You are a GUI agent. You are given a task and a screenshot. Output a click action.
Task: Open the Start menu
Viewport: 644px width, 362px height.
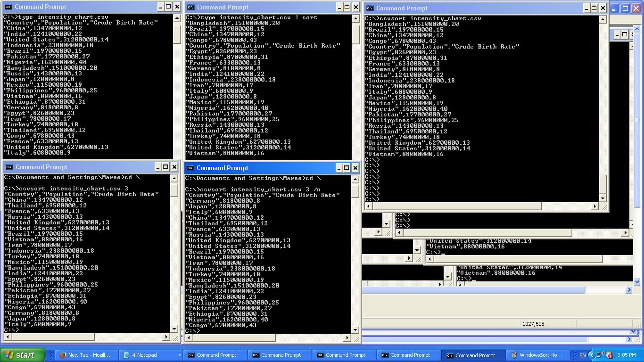tap(23, 355)
